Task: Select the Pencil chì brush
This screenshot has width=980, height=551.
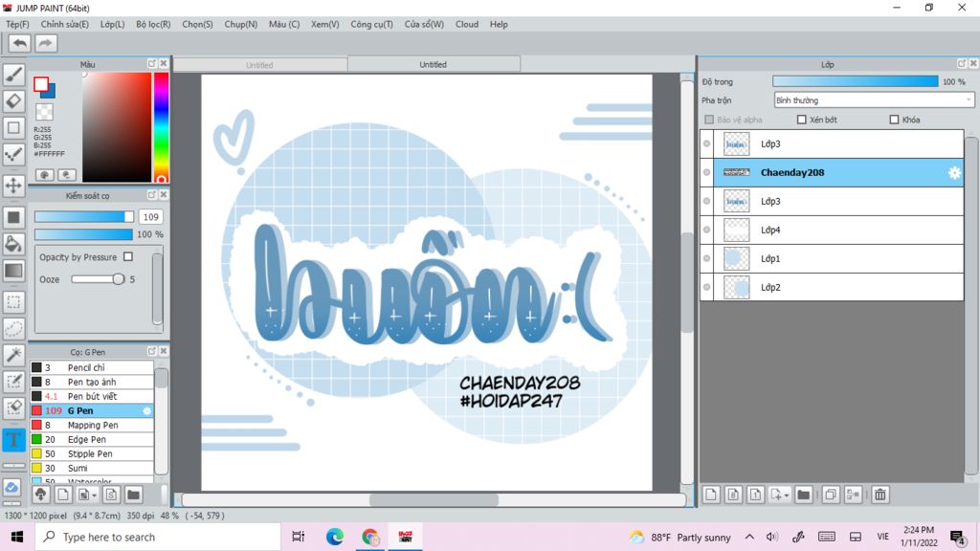Action: [92, 367]
